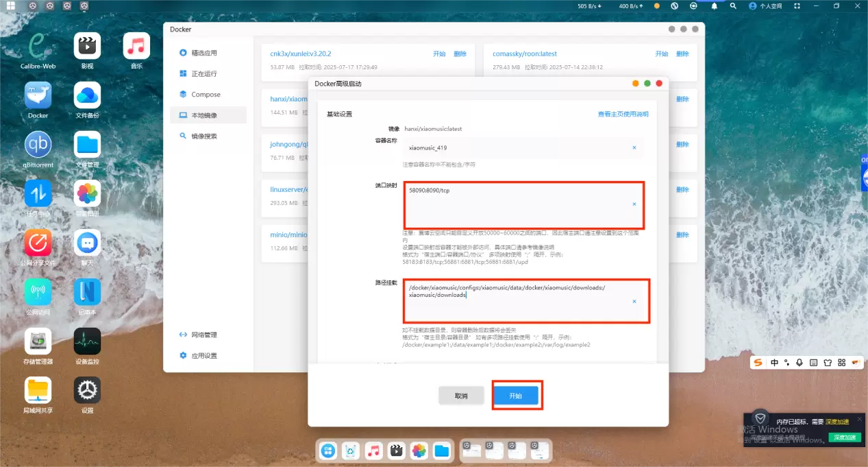868x467 pixels.
Task: Select 正在运行 in Docker sidebar
Action: tap(203, 73)
